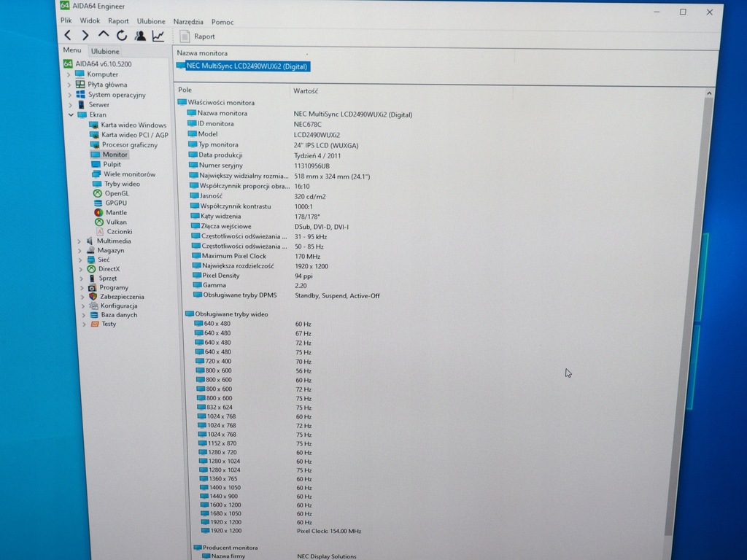Select the Programy tree item

[x=108, y=287]
